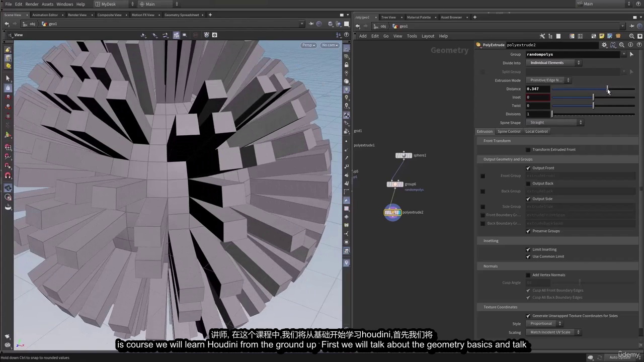This screenshot has height=362, width=644.
Task: Add new pane tab plus in network pane
Action: click(x=474, y=17)
